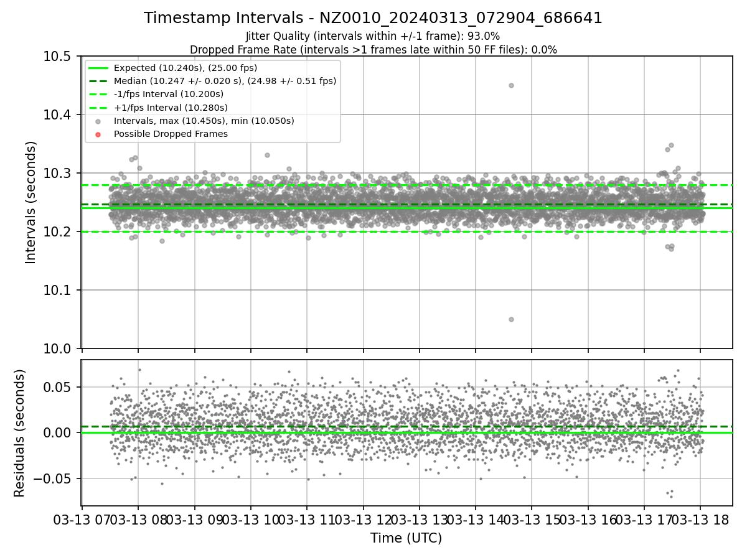Click the solid green line sample beside 'Expected'
The height and width of the screenshot is (560, 747).
[98, 68]
